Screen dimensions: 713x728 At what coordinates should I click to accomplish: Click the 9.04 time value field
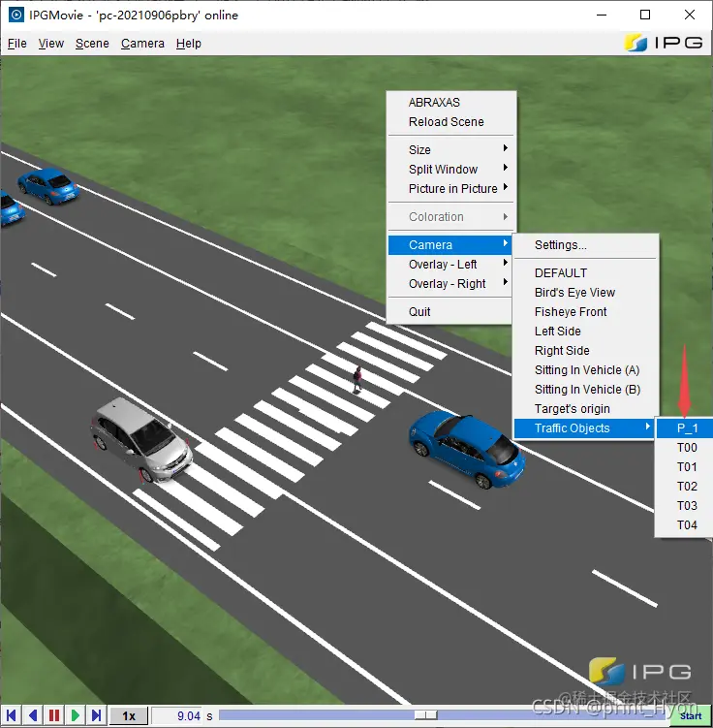point(178,715)
